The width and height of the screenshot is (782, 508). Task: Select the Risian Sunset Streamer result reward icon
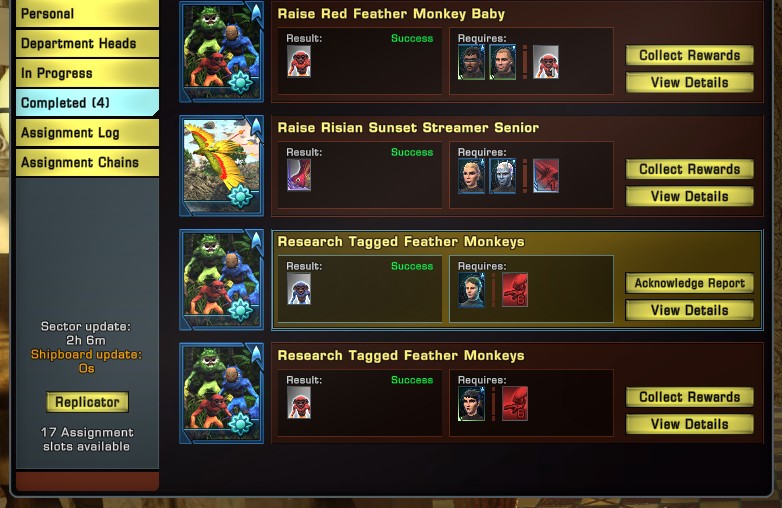(299, 175)
